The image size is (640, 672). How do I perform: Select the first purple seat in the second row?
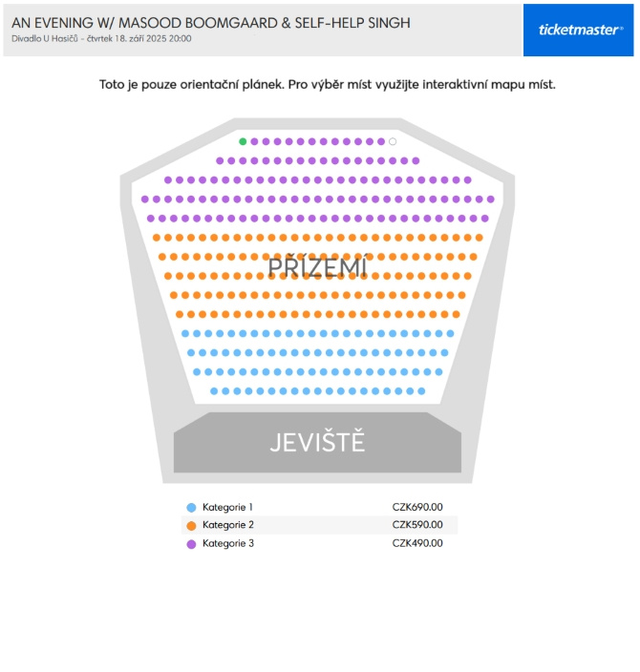coord(220,160)
